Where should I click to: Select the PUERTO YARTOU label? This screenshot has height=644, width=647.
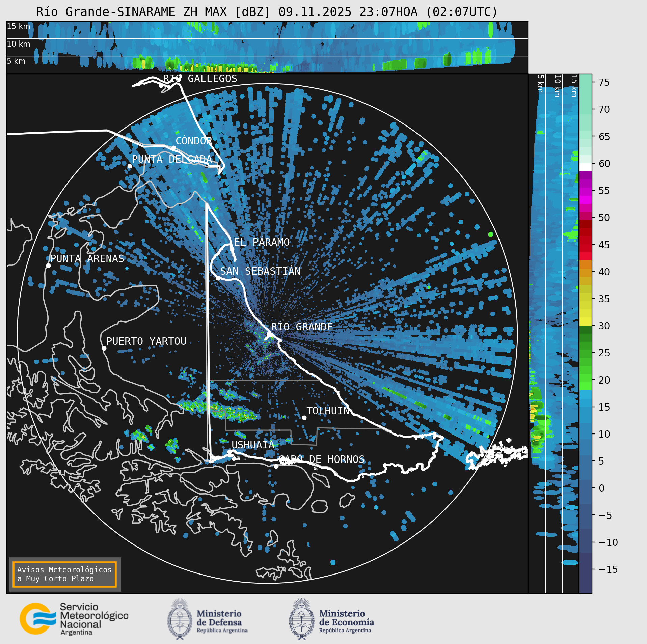146,341
